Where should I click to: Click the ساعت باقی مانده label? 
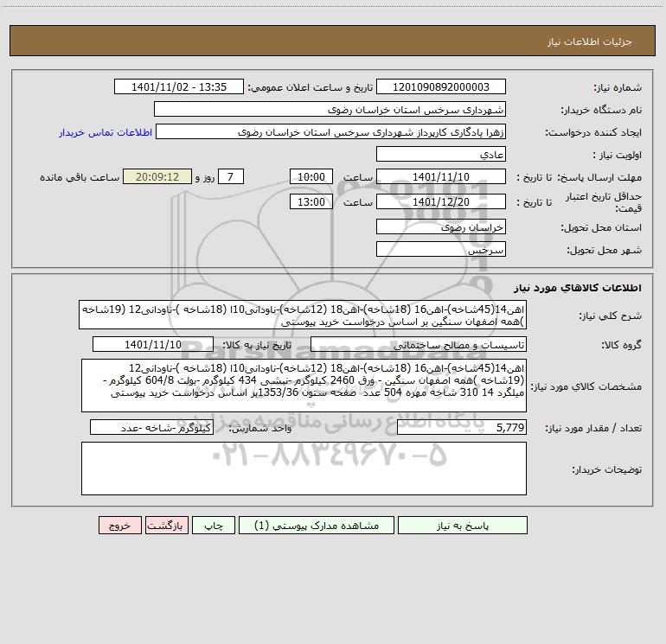[x=80, y=177]
